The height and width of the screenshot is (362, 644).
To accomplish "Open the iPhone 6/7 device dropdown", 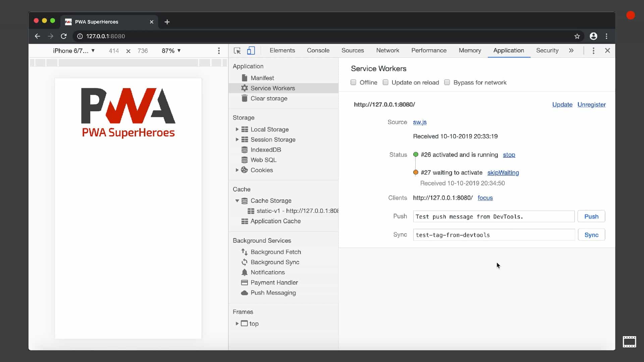I will [x=74, y=51].
